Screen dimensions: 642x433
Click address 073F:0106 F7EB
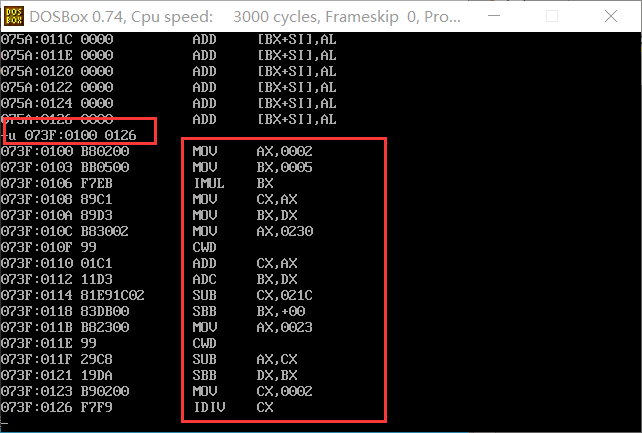click(x=57, y=183)
